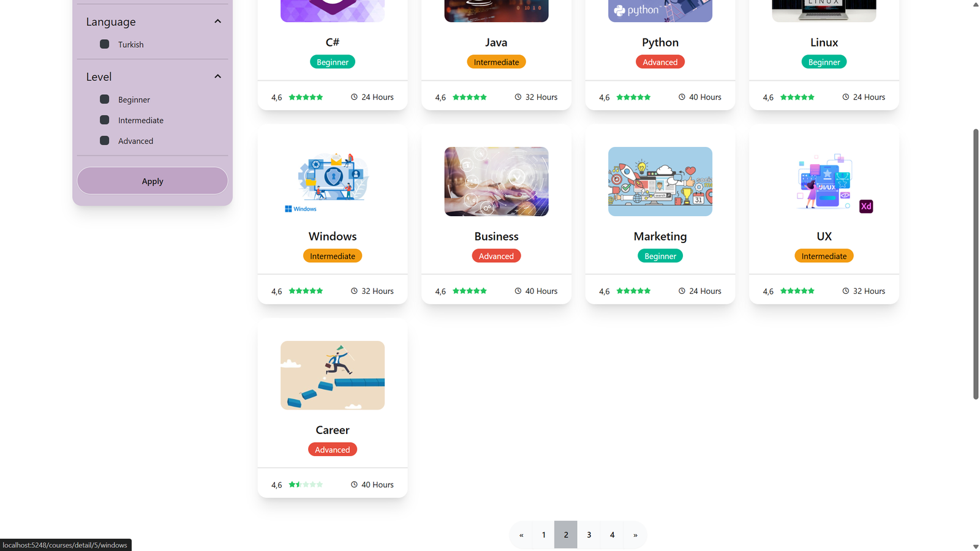
Task: Click the star rating on C# course
Action: (x=306, y=97)
